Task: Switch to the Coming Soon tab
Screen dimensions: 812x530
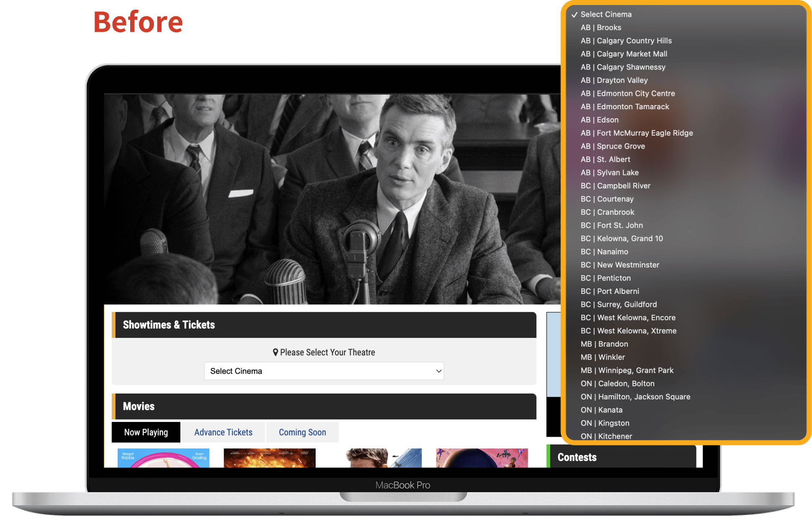Action: [x=302, y=432]
